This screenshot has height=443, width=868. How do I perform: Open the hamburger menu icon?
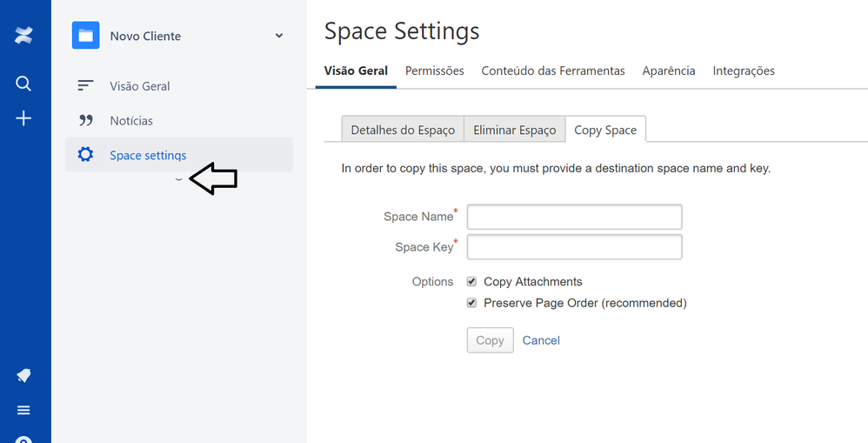coord(23,410)
